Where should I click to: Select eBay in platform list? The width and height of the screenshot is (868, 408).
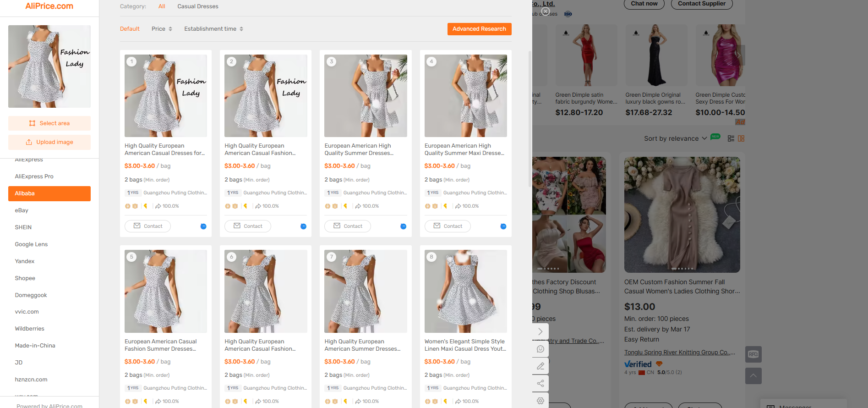49,210
